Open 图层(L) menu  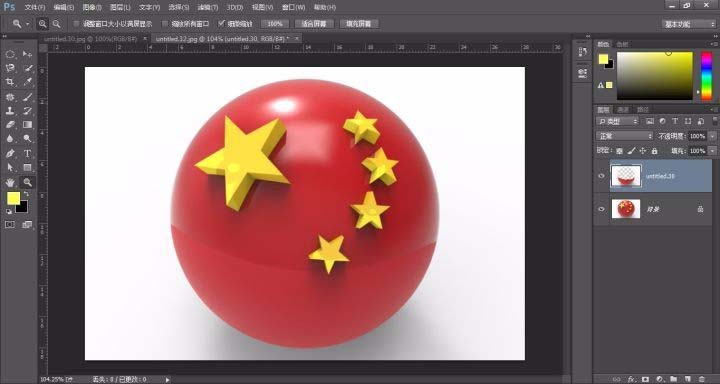click(x=120, y=7)
